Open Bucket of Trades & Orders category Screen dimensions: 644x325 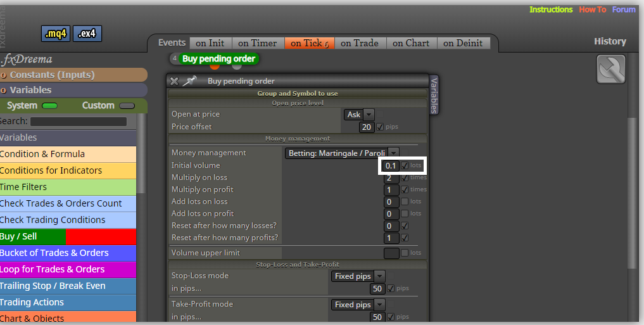pyautogui.click(x=68, y=253)
